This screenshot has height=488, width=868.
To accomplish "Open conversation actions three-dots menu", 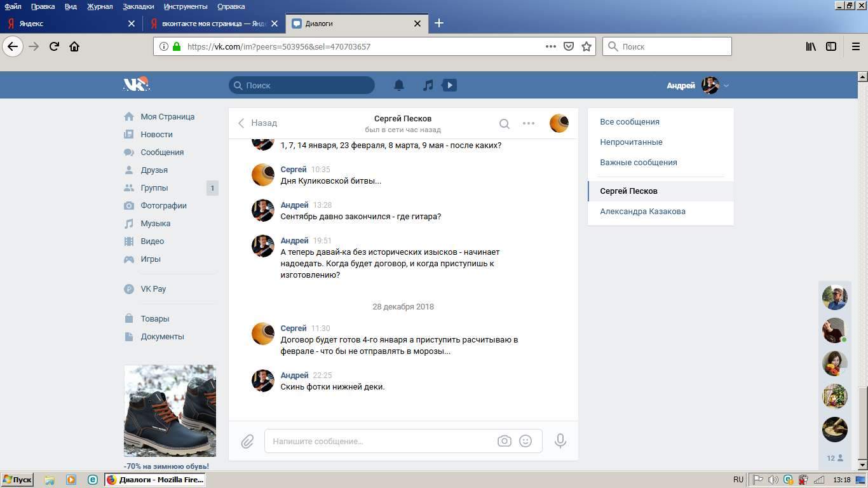I will pyautogui.click(x=529, y=123).
